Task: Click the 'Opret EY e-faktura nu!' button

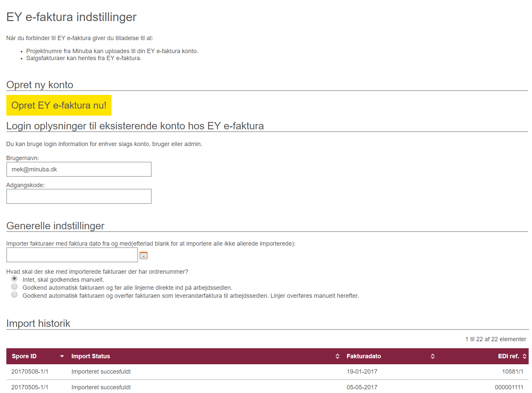Action: tap(59, 105)
